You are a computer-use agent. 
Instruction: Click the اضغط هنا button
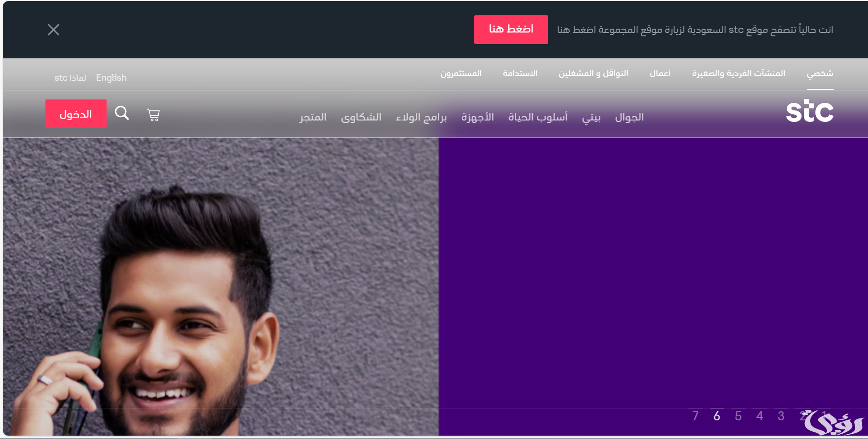point(511,30)
